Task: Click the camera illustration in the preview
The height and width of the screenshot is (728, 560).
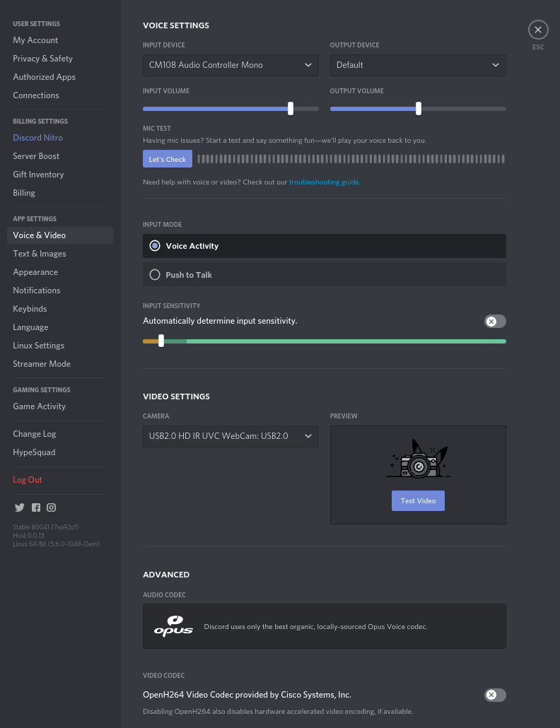Action: pos(418,461)
